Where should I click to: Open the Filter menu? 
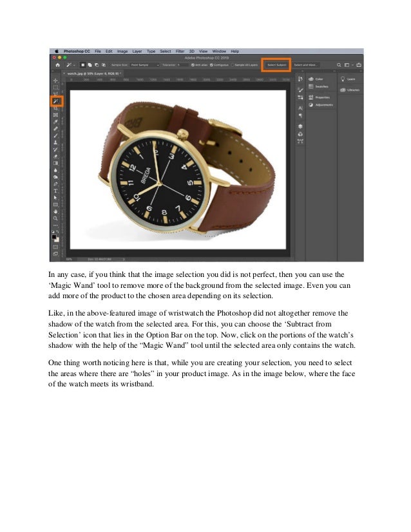(180, 52)
